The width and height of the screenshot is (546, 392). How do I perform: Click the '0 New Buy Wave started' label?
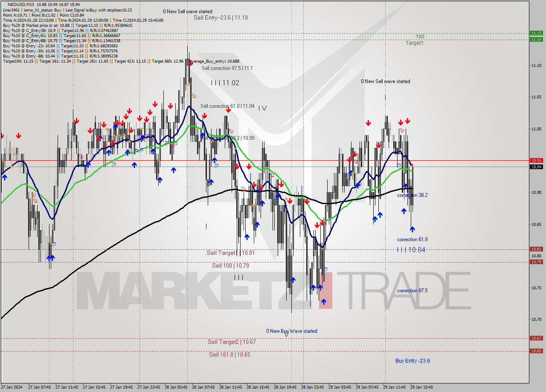click(292, 331)
